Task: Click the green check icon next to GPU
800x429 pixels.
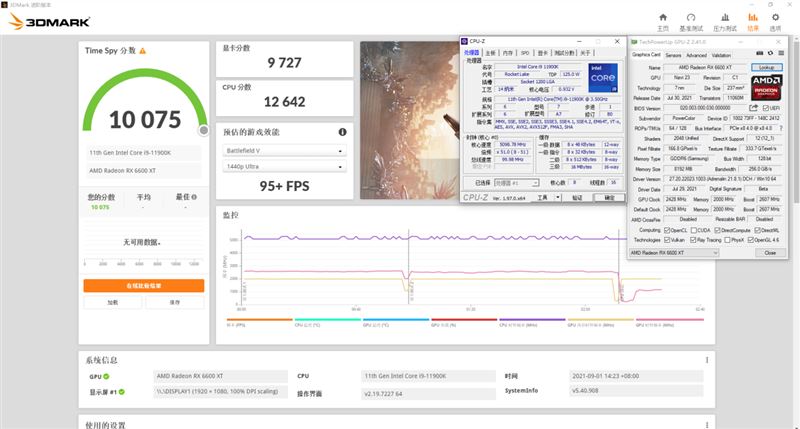Action: [106, 376]
